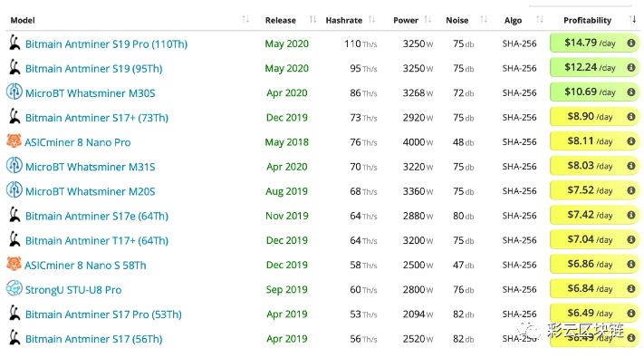644x358 pixels.
Task: Click the Bitmain logo next to Antminer S19 Pro
Action: coord(14,43)
